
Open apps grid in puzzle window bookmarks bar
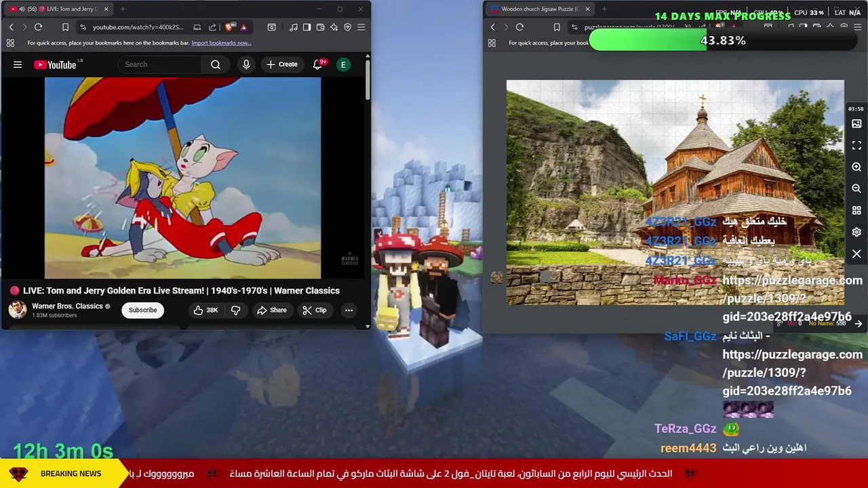pyautogui.click(x=492, y=43)
